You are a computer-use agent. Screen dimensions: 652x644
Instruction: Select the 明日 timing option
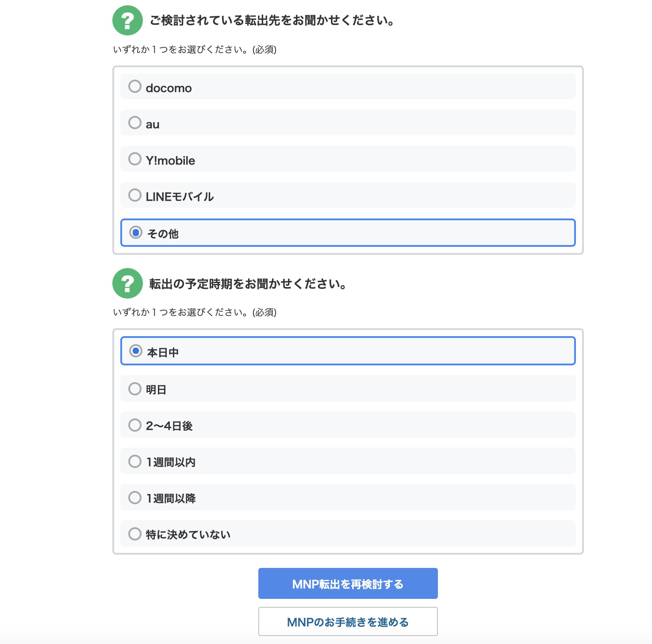(135, 389)
